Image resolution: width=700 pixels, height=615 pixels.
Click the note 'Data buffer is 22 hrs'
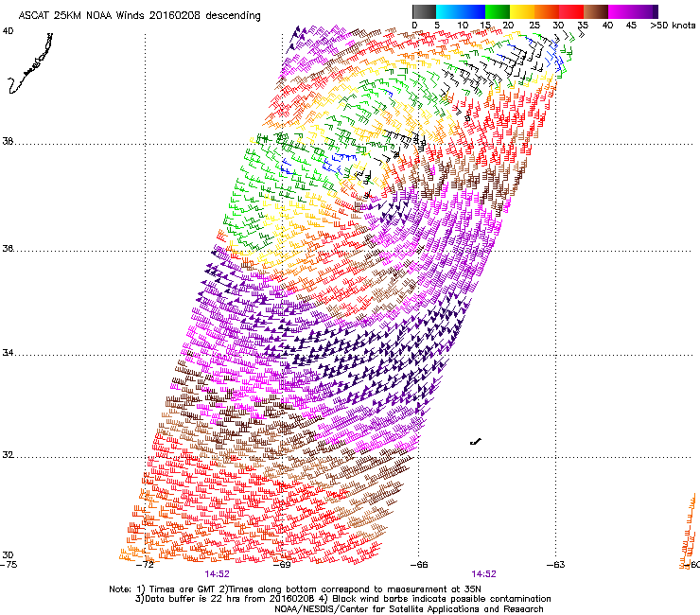[191, 599]
